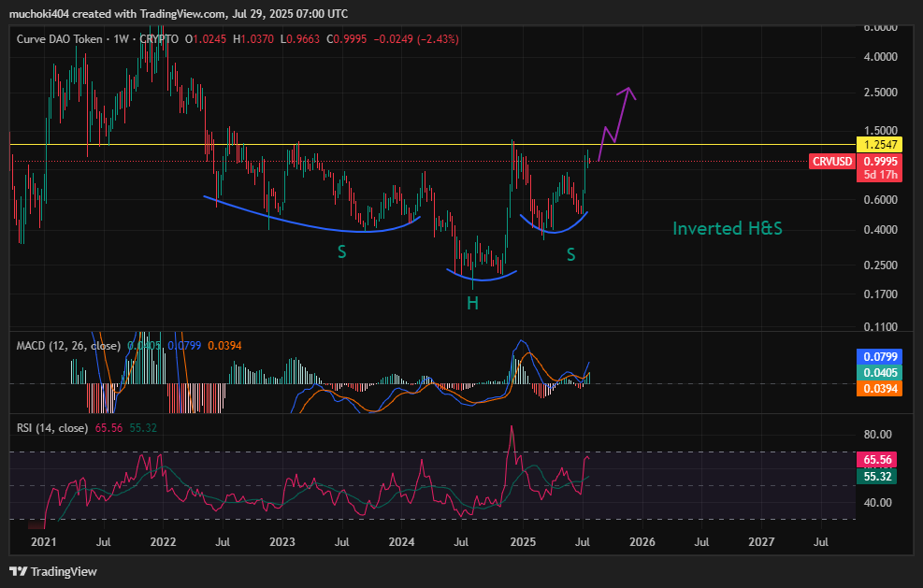Click the 0.4000 price scale value
Viewport: 923px width, 588px height.
point(881,230)
